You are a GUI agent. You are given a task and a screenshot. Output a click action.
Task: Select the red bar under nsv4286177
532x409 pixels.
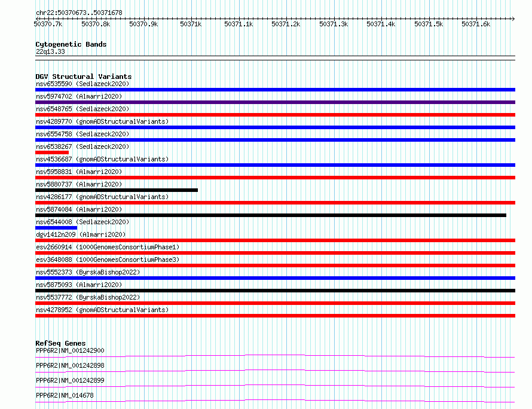point(275,203)
